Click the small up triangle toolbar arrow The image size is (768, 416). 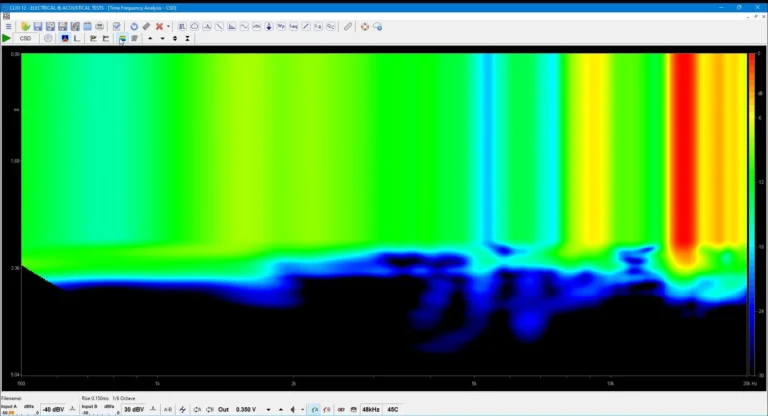click(150, 39)
